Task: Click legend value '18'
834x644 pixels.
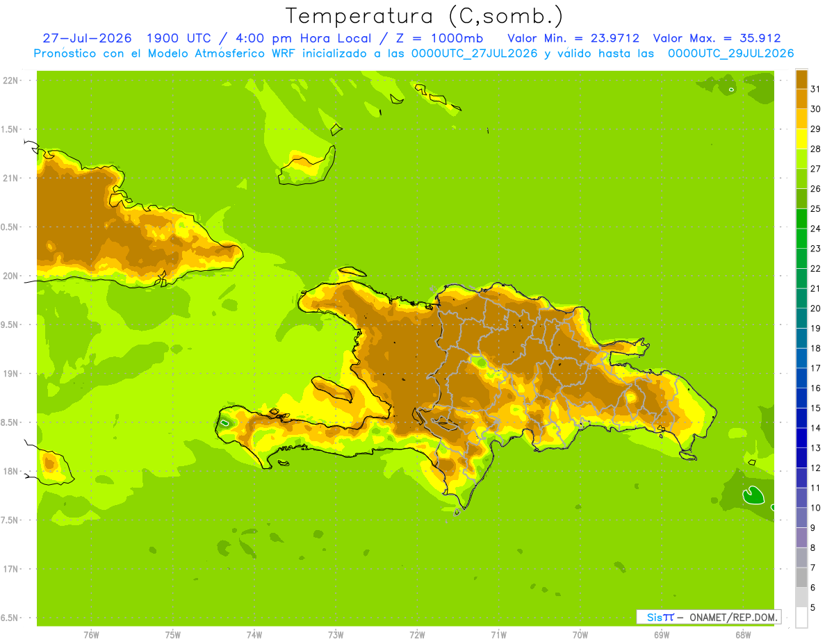Action: (x=816, y=348)
